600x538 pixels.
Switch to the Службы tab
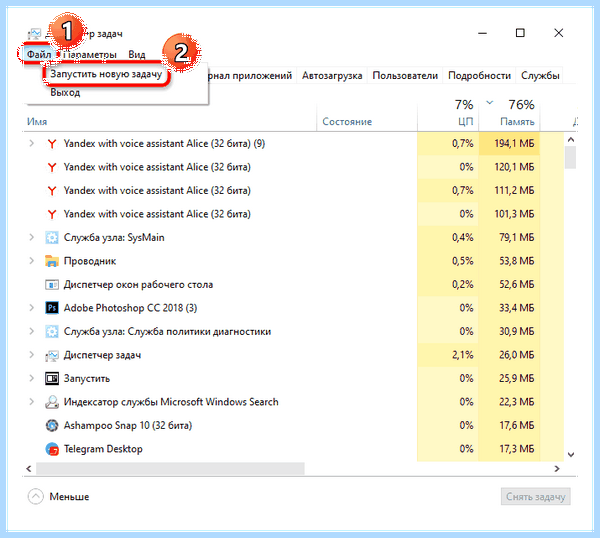(540, 75)
